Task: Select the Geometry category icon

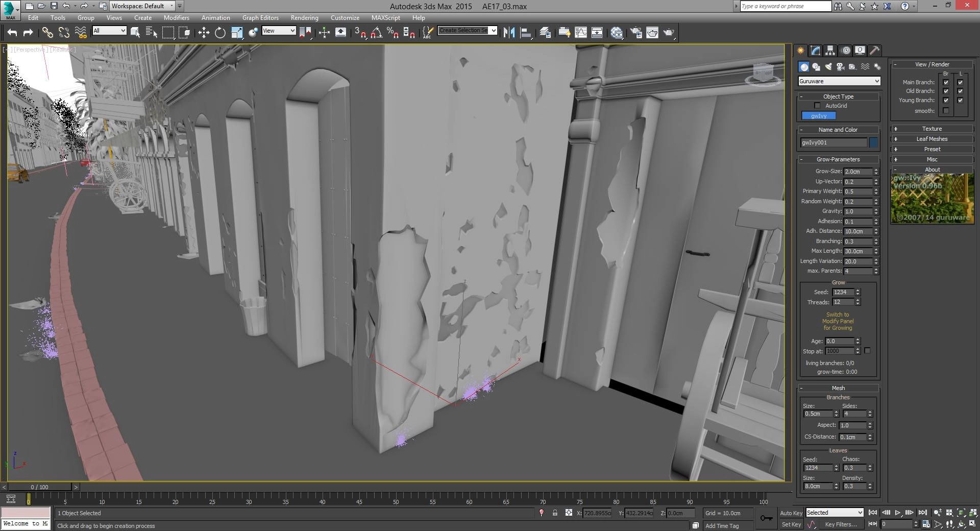Action: (x=804, y=67)
